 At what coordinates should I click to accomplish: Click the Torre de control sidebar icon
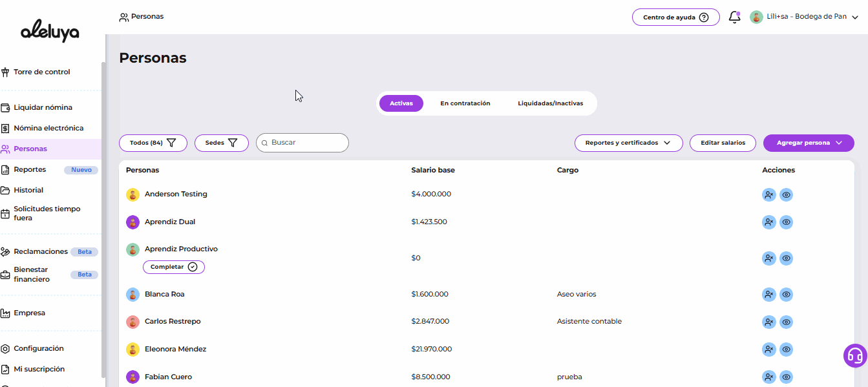click(5, 72)
